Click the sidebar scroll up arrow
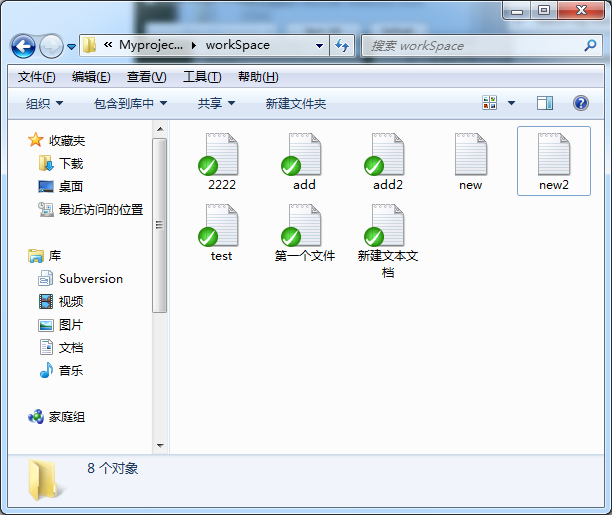This screenshot has height=515, width=612. click(160, 129)
